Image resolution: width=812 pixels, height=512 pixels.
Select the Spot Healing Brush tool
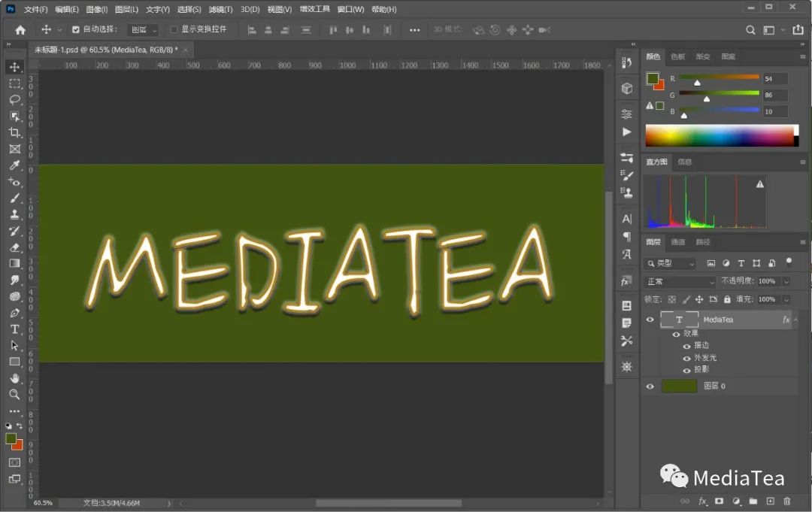pos(14,182)
